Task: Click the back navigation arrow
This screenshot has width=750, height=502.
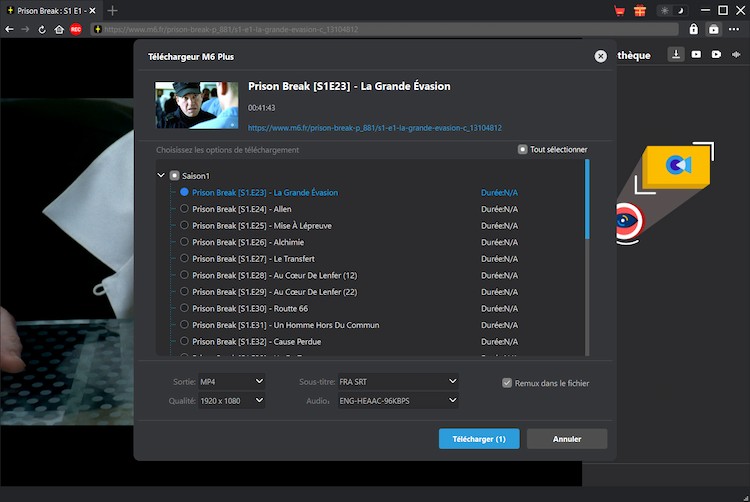Action: click(9, 30)
